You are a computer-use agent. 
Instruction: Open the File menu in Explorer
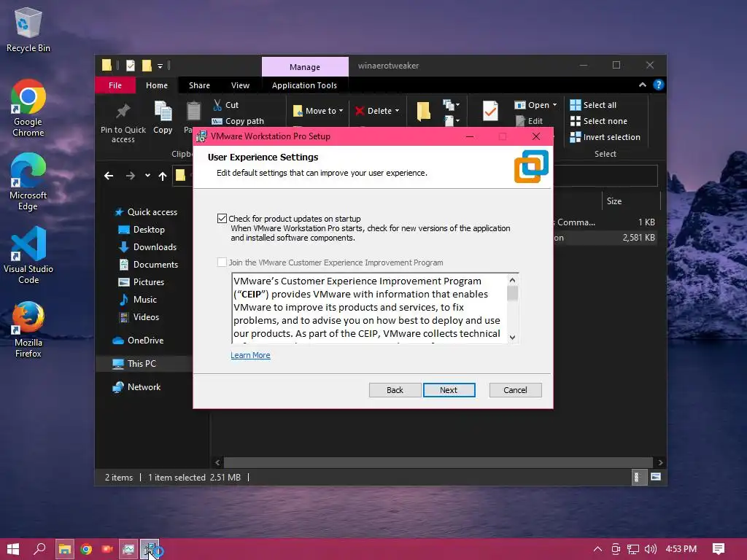115,85
